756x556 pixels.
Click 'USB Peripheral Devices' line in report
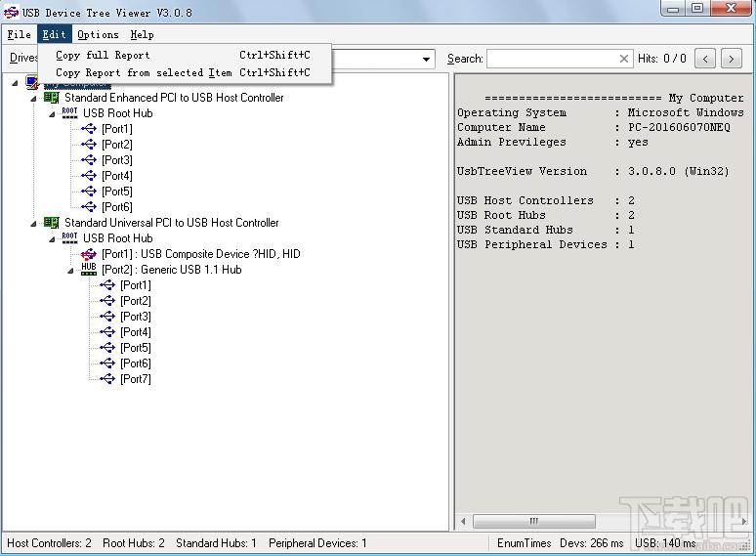click(546, 244)
